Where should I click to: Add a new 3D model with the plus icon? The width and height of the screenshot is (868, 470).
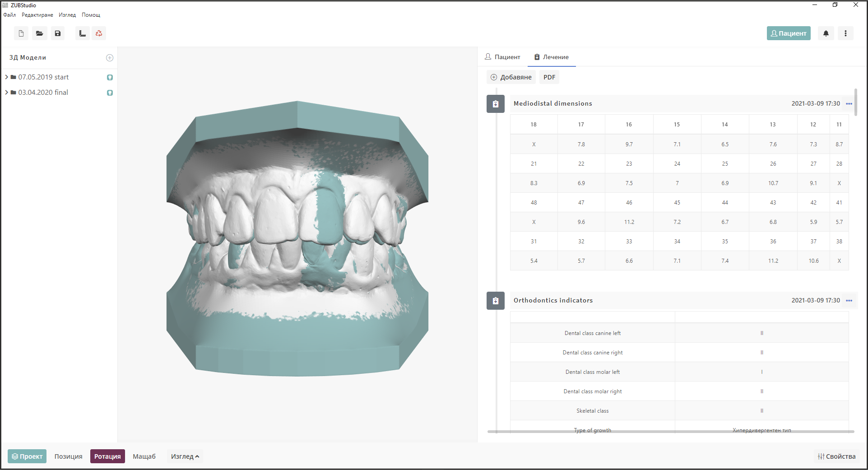point(110,57)
